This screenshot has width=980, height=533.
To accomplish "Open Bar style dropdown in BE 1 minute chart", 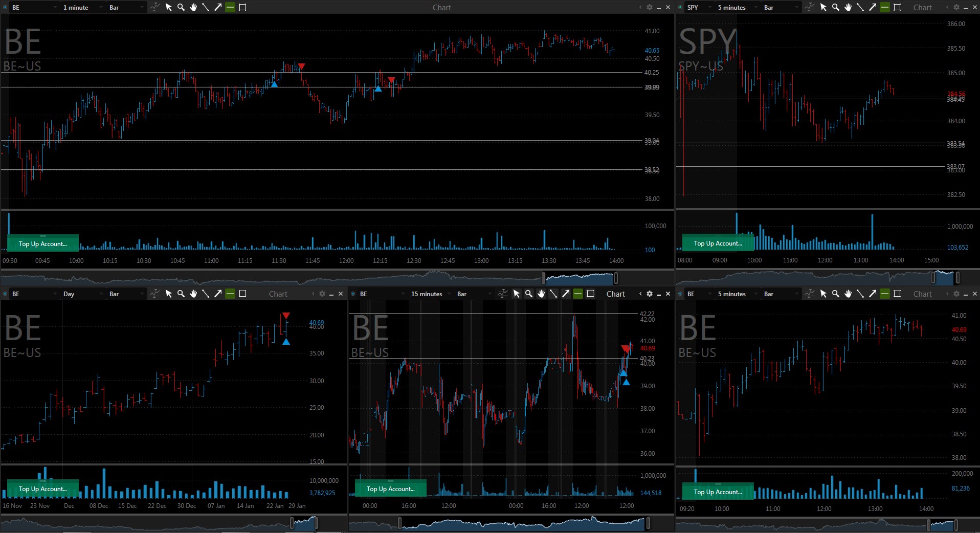I will point(126,7).
